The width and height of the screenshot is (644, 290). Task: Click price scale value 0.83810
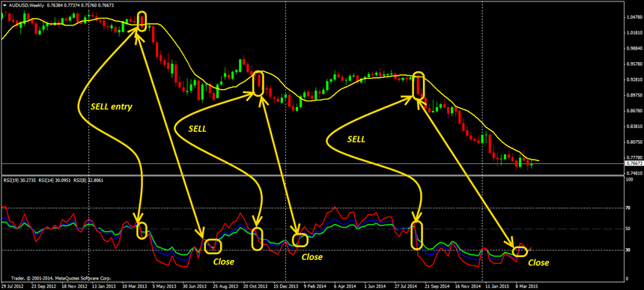click(634, 127)
